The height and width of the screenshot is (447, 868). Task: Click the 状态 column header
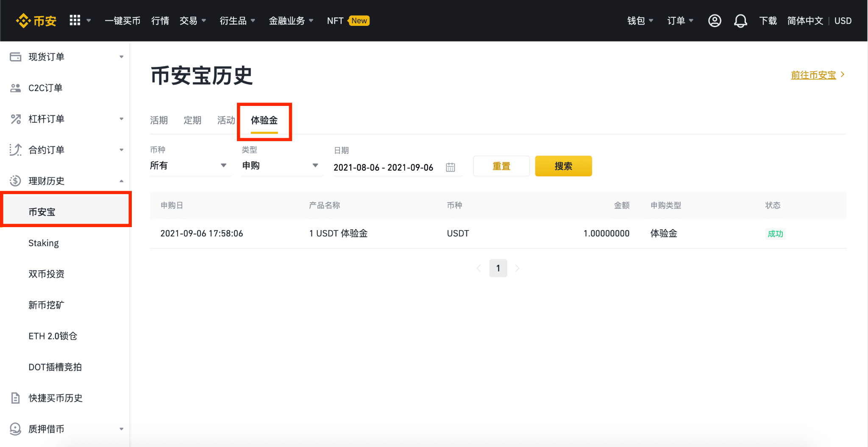(x=773, y=205)
